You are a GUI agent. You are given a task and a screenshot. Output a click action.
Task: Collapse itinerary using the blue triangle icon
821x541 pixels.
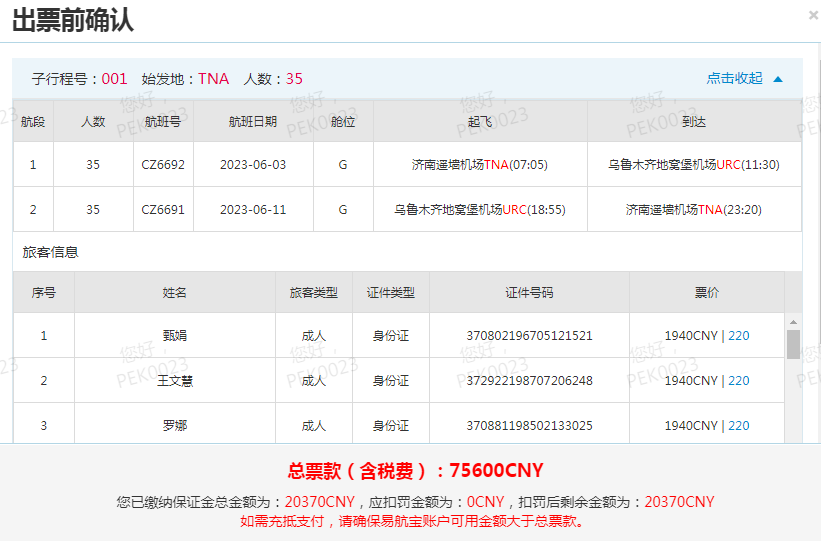pyautogui.click(x=778, y=79)
